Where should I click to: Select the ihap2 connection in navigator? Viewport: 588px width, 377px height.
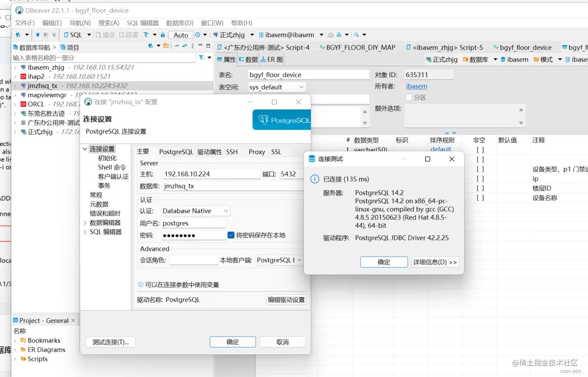pos(36,76)
